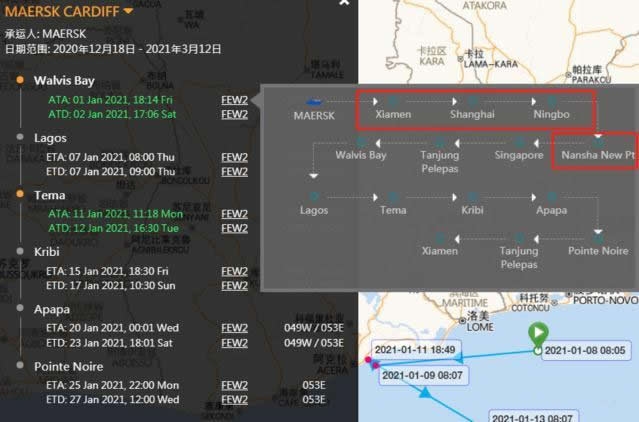This screenshot has height=422, width=639.
Task: Click the 2021-01-11 18:49 track timestamp label
Action: tap(416, 350)
